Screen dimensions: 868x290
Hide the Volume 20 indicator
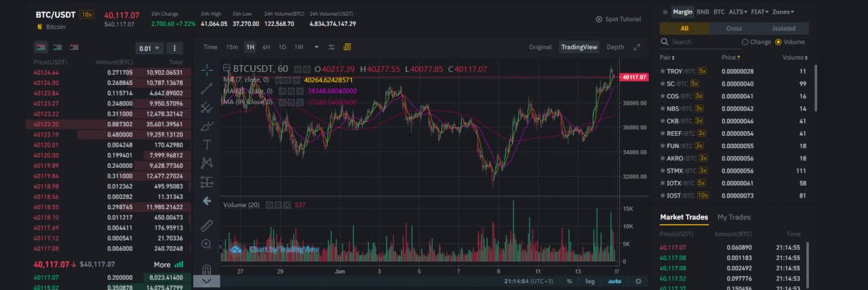(269, 205)
